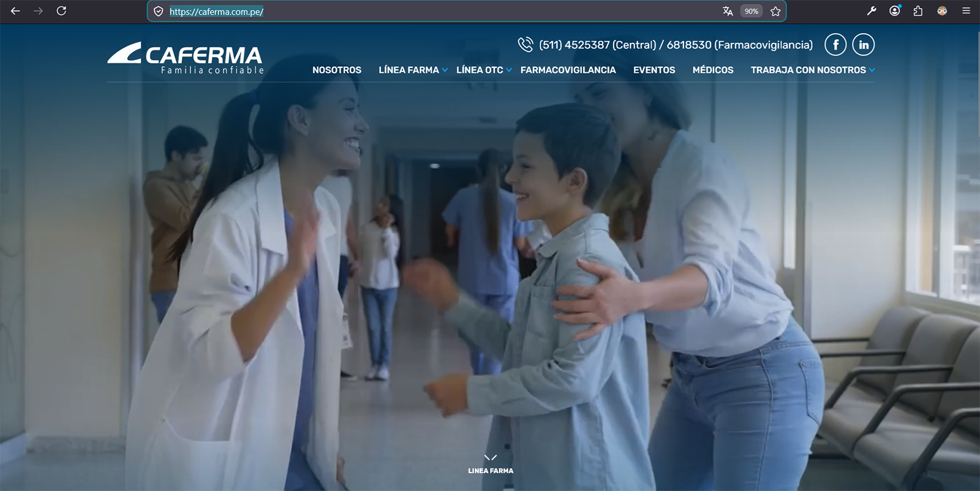Open the LinkedIn social icon
The image size is (980, 491).
pyautogui.click(x=864, y=45)
